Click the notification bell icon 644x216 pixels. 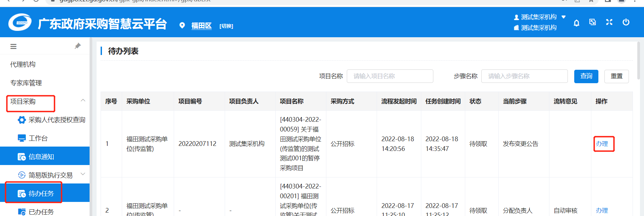[x=576, y=23]
